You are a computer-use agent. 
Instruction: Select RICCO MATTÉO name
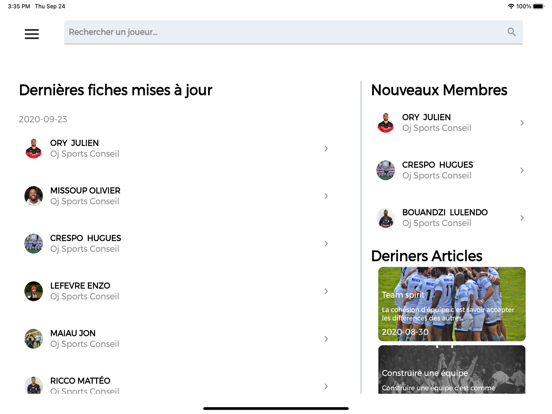coord(80,381)
